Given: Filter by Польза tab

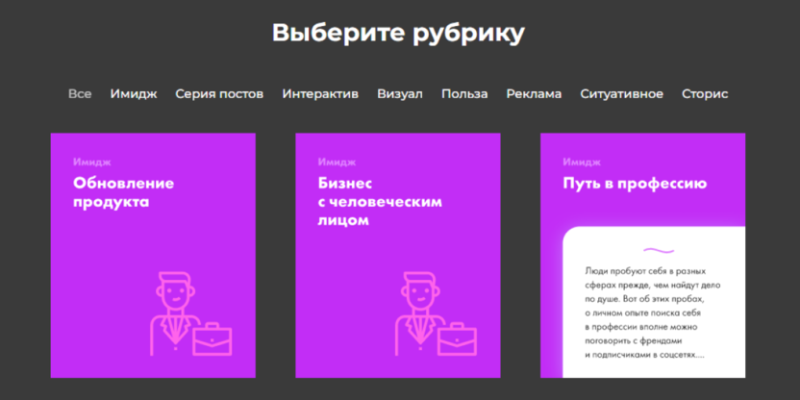Looking at the screenshot, I should coord(464,94).
